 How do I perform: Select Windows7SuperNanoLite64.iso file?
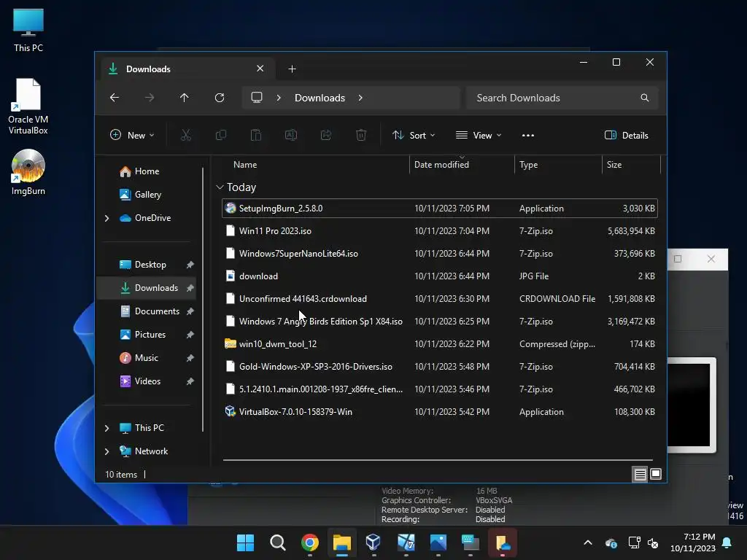point(440,254)
